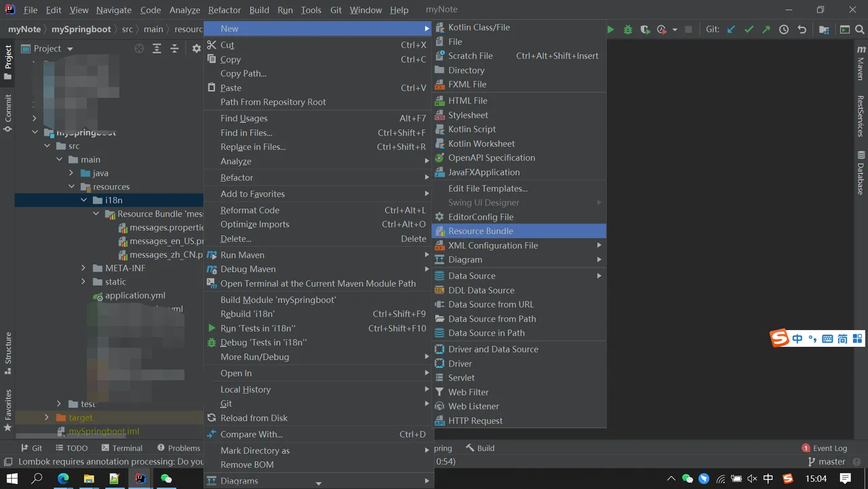Collapse the resources folder node
This screenshot has width=868, height=489.
coord(71,187)
